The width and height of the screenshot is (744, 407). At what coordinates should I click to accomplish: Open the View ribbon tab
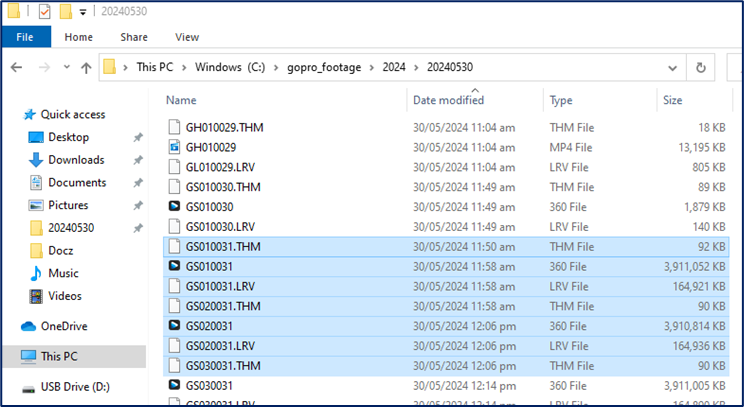pos(187,37)
